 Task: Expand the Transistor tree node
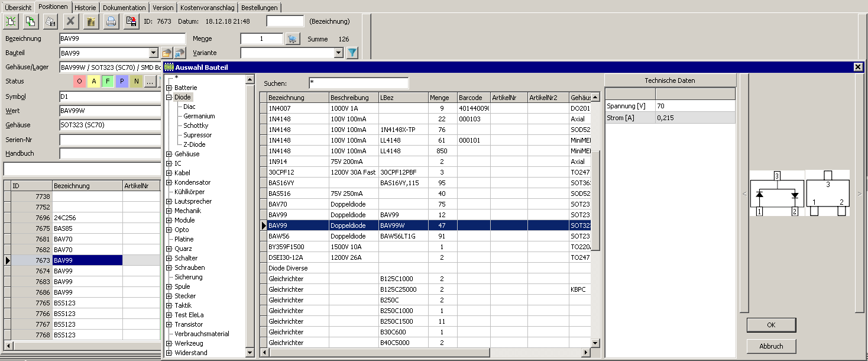169,324
